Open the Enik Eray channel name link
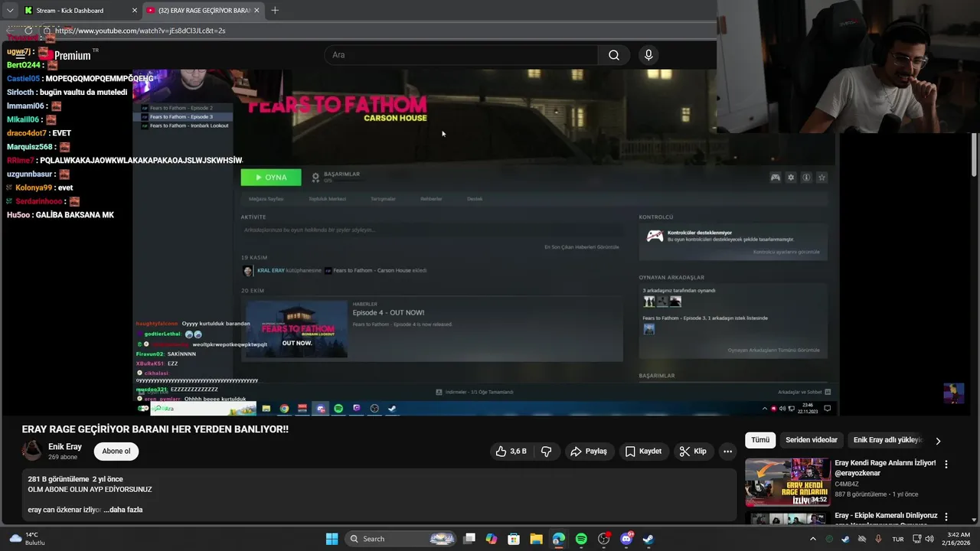Image resolution: width=980 pixels, height=551 pixels. (65, 447)
